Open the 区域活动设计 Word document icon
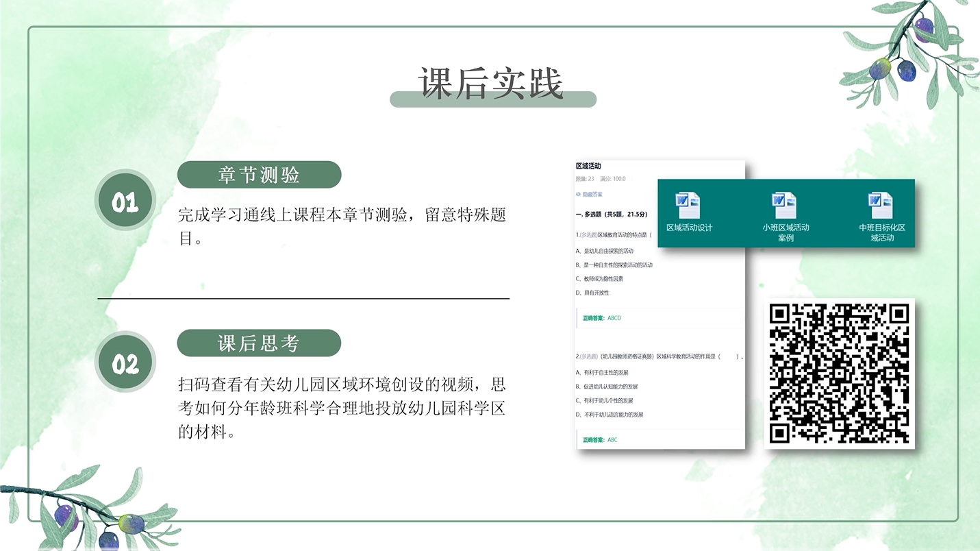Screen dimensions: 980x551 (x=688, y=206)
